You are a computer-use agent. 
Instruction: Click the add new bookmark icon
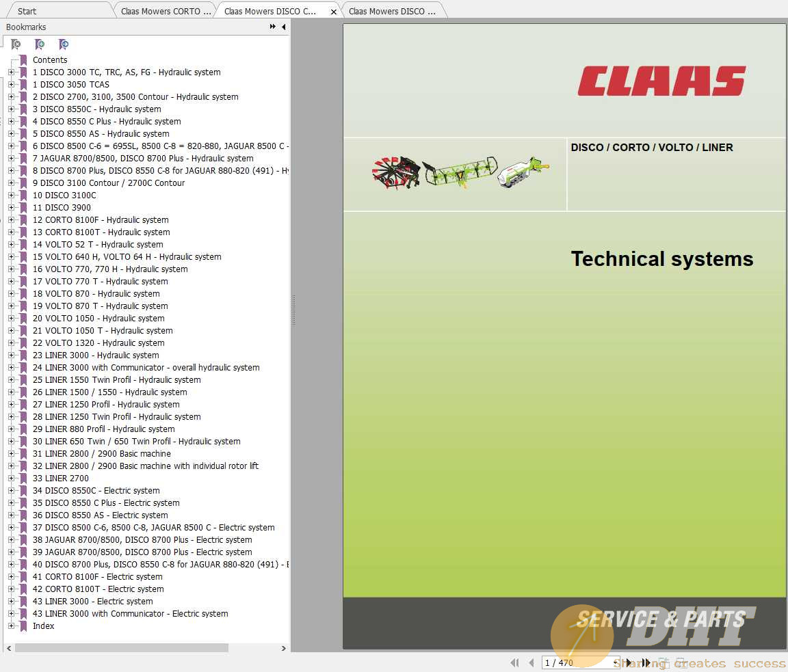pos(39,44)
